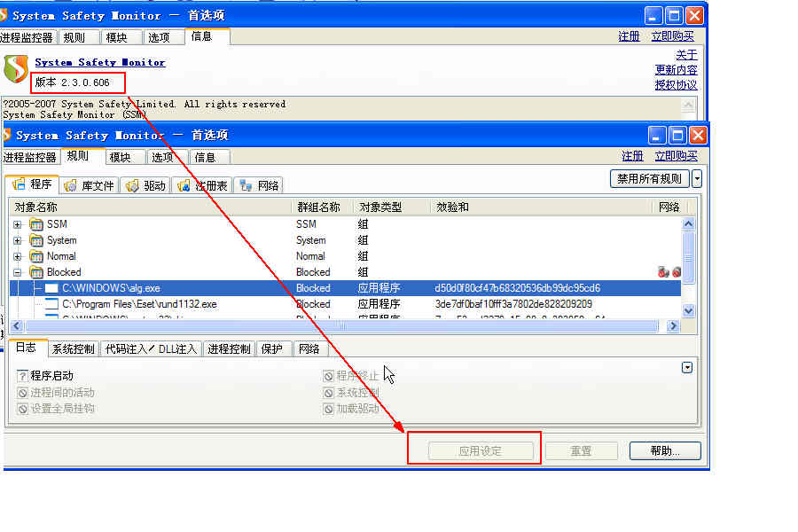Click the alg.exe application icon
The image size is (798, 532).
click(51, 288)
